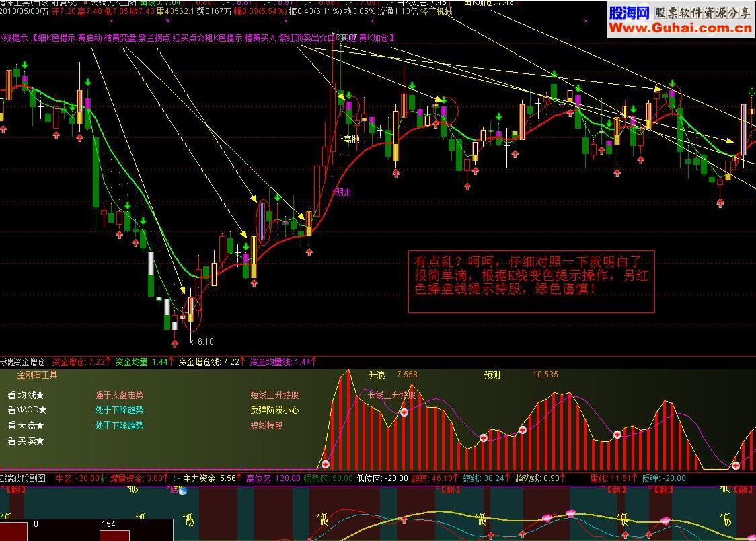This screenshot has height=541, width=756.
Task: Click the plus marker beside 长线上升持股
Action: tap(404, 412)
